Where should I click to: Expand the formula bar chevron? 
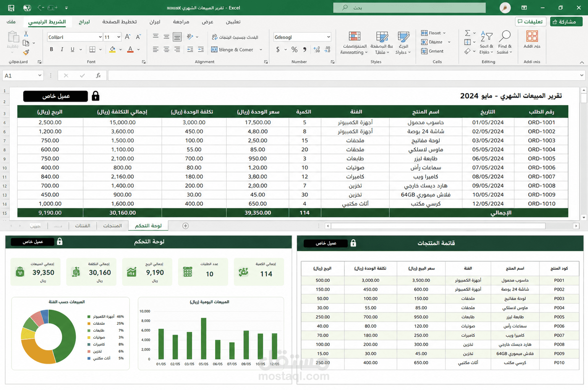click(582, 76)
